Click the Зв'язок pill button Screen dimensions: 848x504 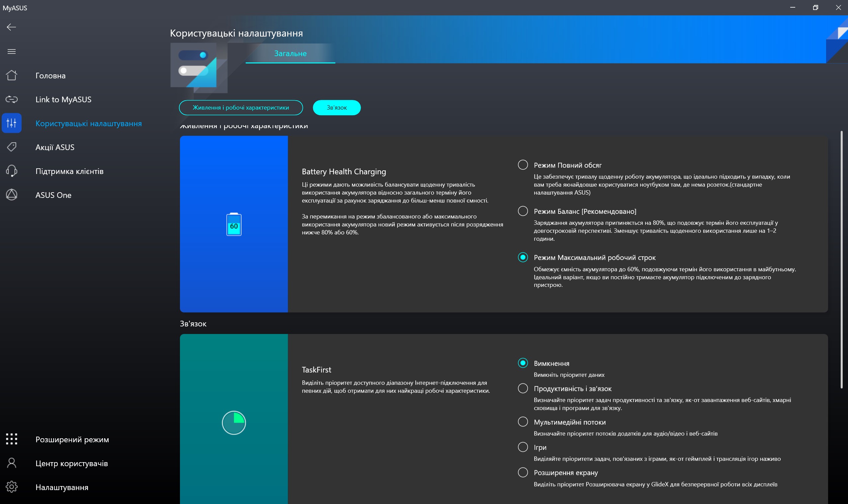(x=336, y=108)
